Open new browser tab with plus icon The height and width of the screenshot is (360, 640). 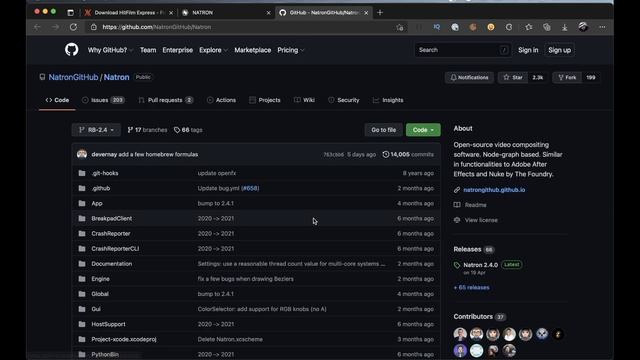pos(380,13)
